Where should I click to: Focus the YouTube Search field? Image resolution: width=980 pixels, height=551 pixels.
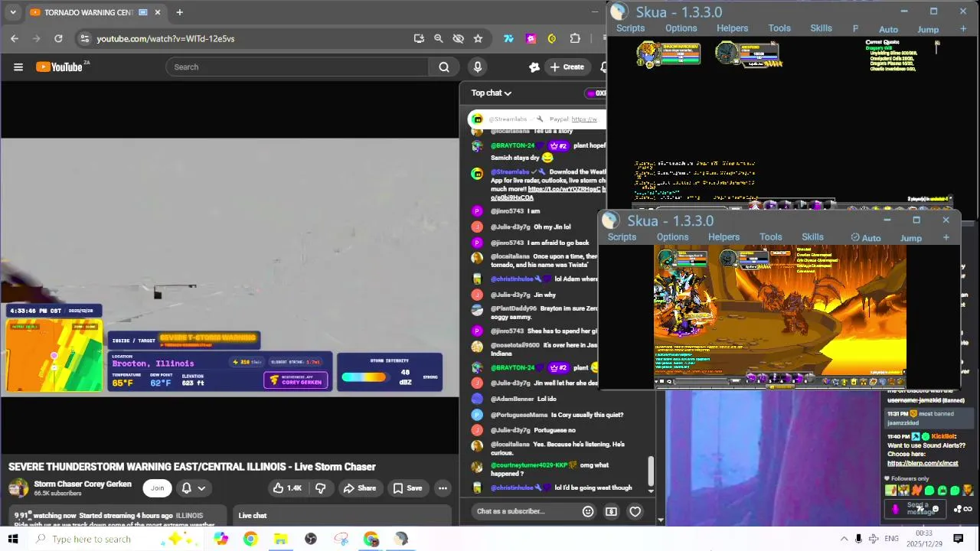299,67
